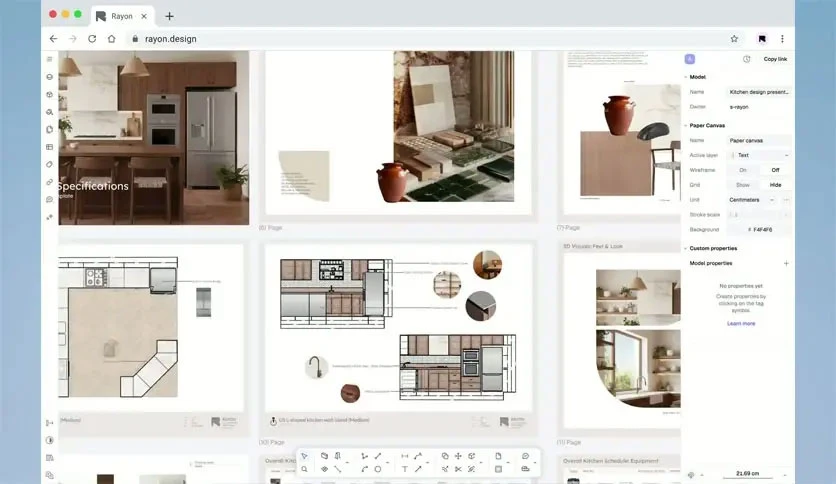Set Wireframe to Off
The image size is (836, 484).
point(775,170)
